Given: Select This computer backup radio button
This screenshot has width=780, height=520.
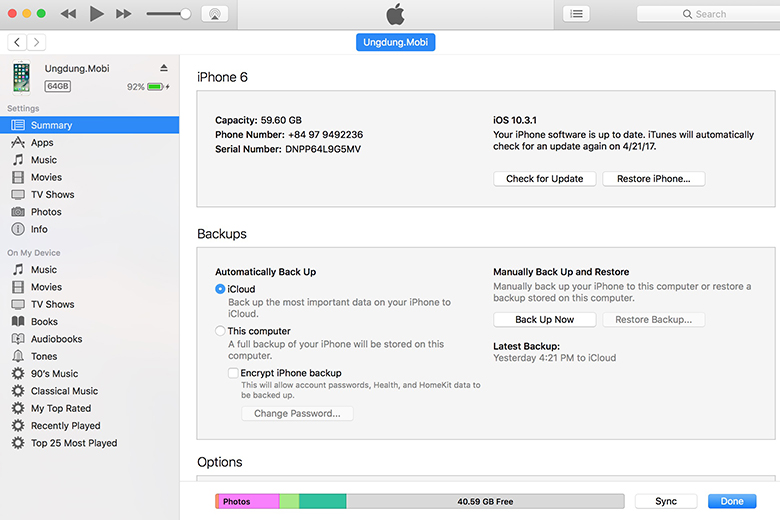Looking at the screenshot, I should point(220,330).
